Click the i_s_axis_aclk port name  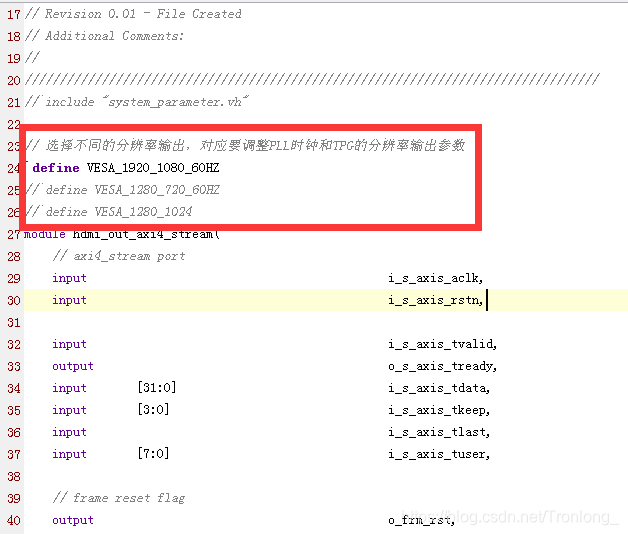[435, 278]
